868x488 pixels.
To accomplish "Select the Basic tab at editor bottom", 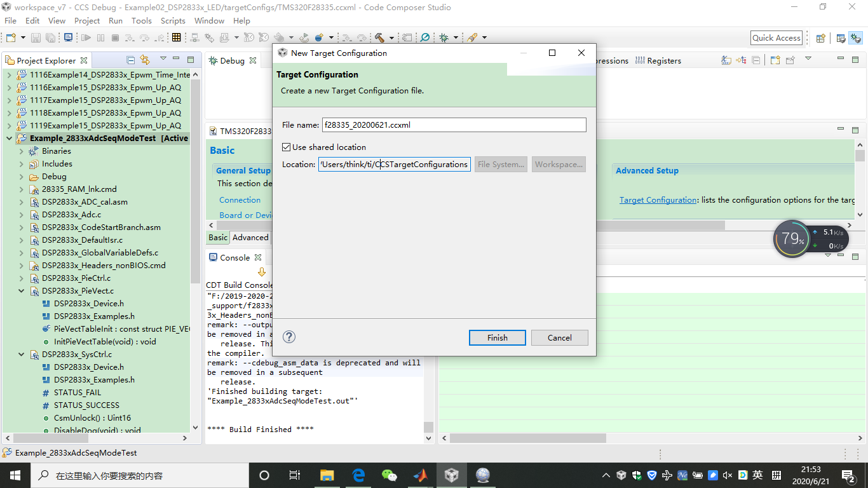I will pyautogui.click(x=218, y=237).
